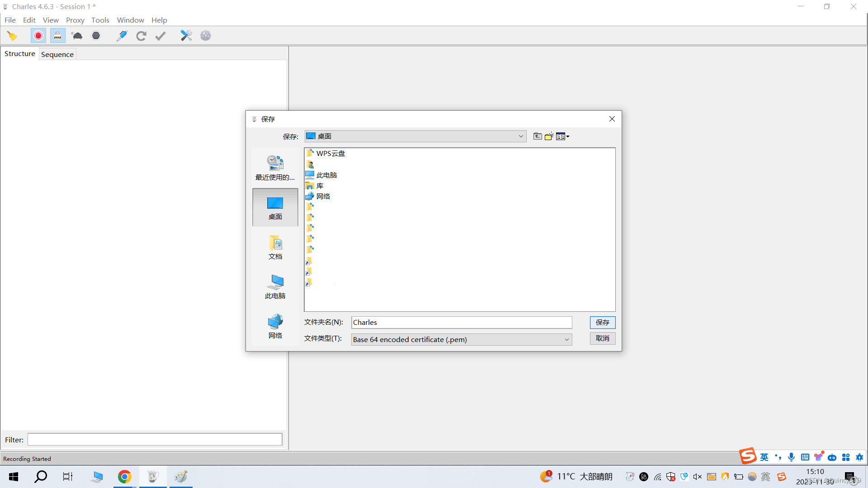
Task: Select 网络 in dialog sidebar
Action: (275, 326)
